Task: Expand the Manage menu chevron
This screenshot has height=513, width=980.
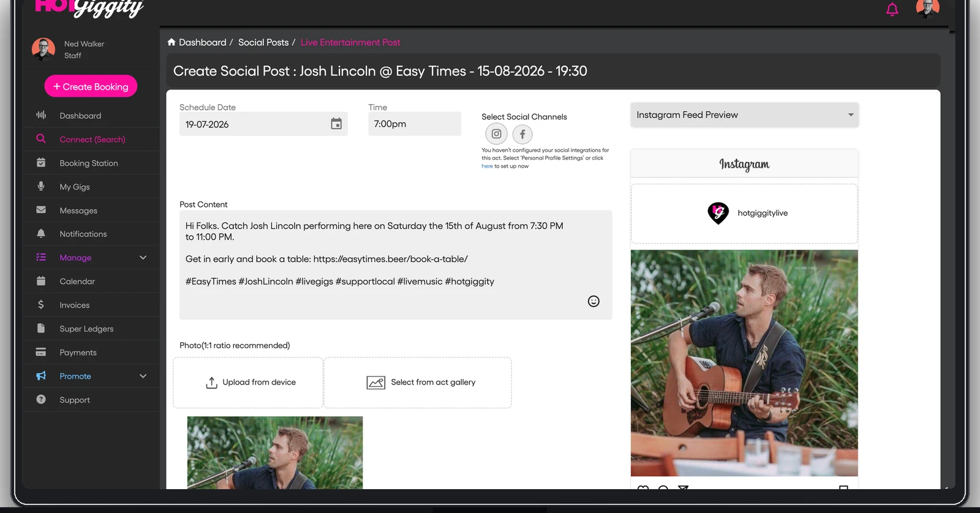Action: tap(143, 258)
